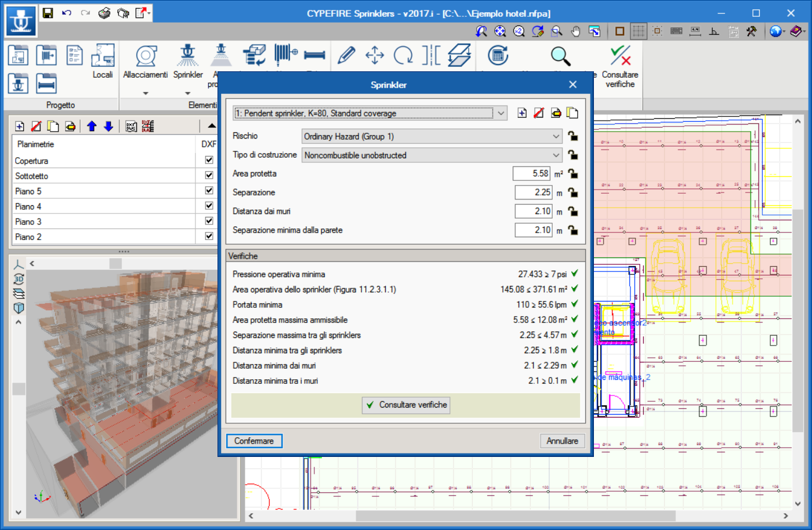Move the floor plan down with the blue down arrow
This screenshot has width=812, height=530.
[x=108, y=126]
